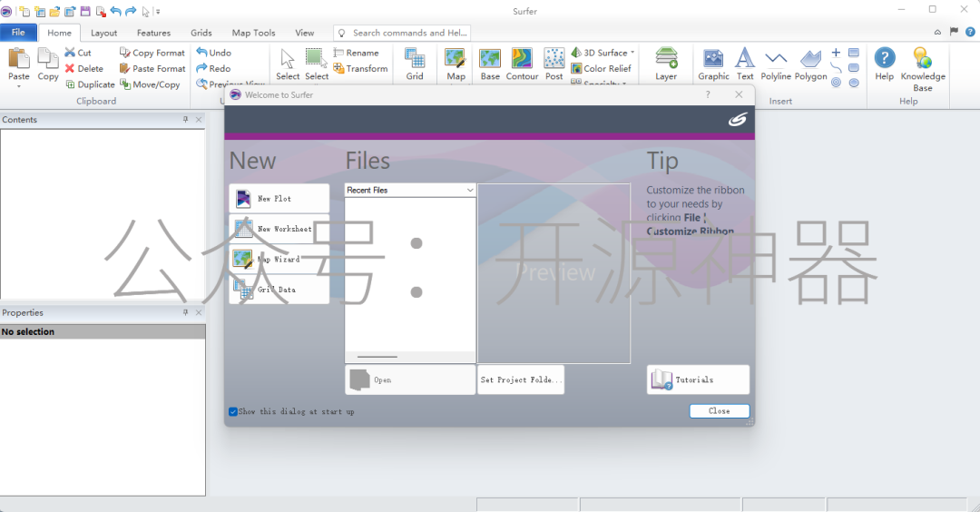This screenshot has height=512, width=980.
Task: Click Redo in the ribbon
Action: 214,68
